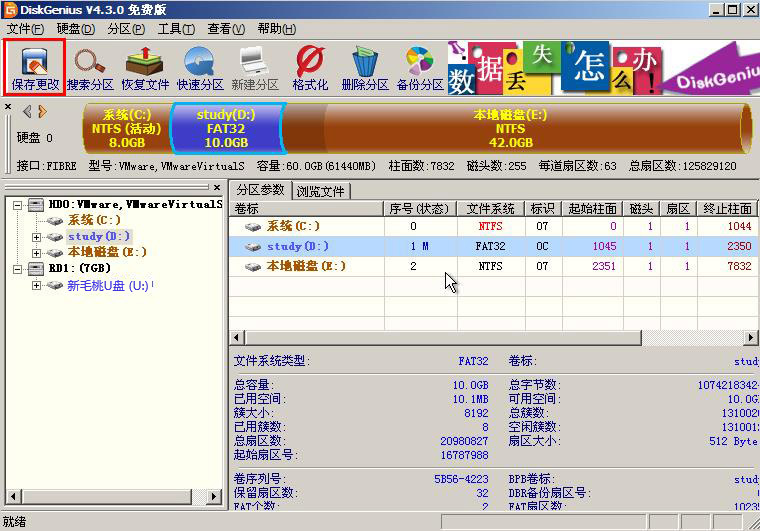The image size is (760, 531).
Task: Open the 工具(T) menu
Action: point(176,29)
